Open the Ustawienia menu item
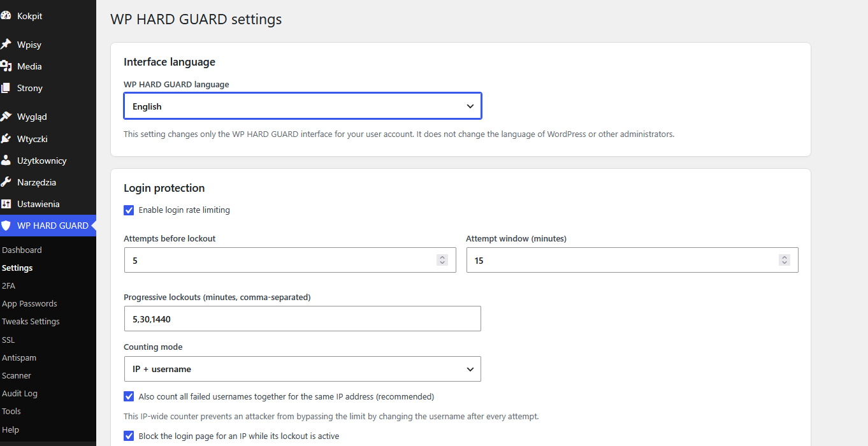 [x=48, y=204]
